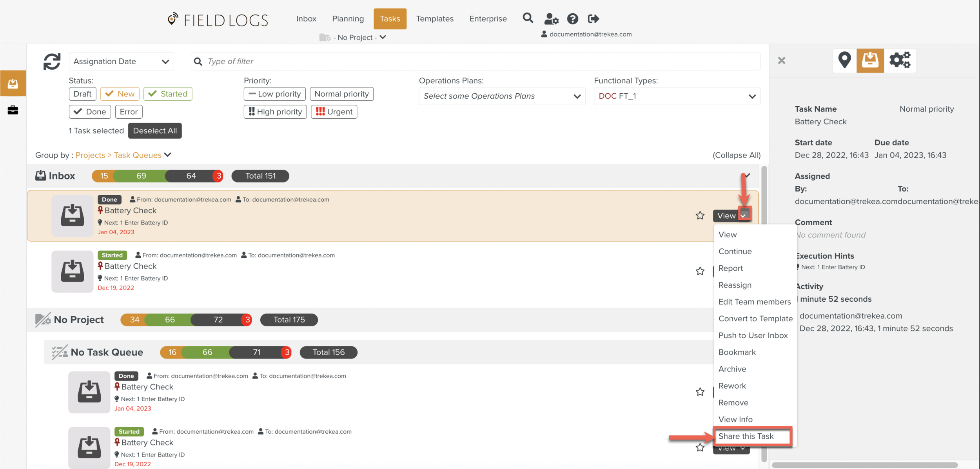This screenshot has width=980, height=469.
Task: Toggle the Done status filter
Action: click(x=90, y=112)
